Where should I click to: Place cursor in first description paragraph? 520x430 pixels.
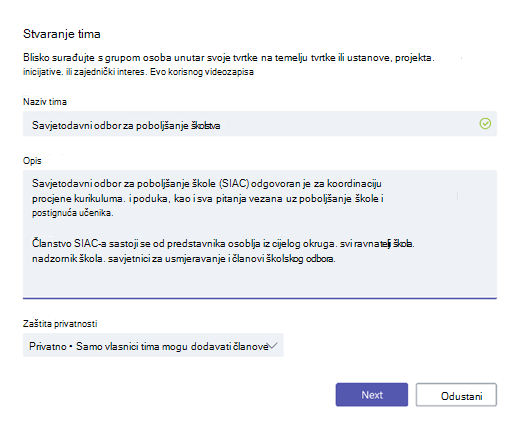[208, 198]
